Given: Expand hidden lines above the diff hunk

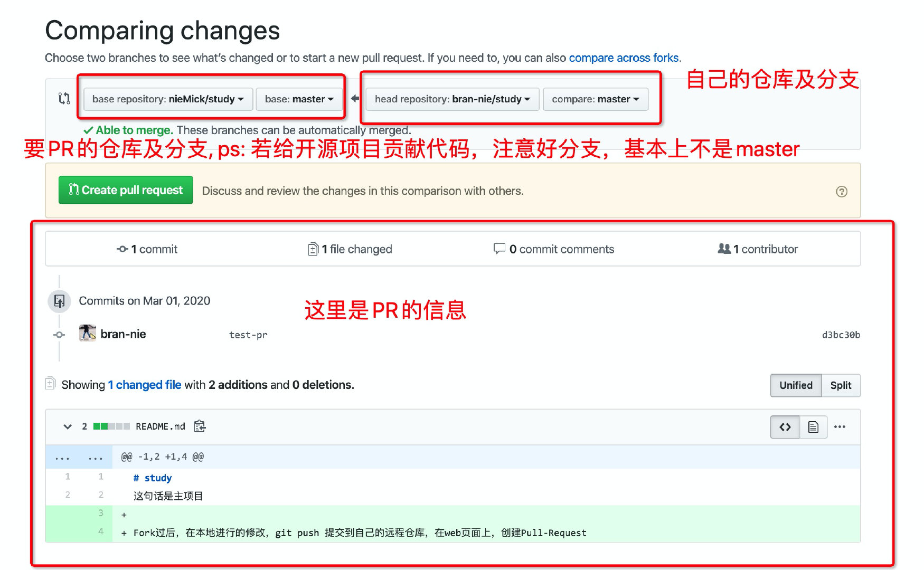Looking at the screenshot, I should [x=79, y=457].
